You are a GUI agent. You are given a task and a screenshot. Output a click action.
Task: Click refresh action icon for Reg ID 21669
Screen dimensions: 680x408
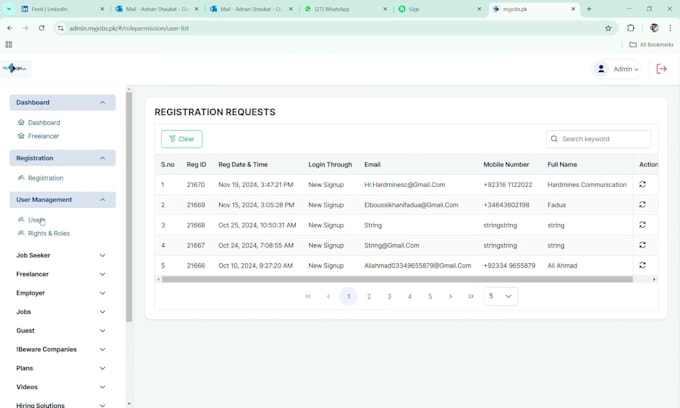[x=642, y=204]
